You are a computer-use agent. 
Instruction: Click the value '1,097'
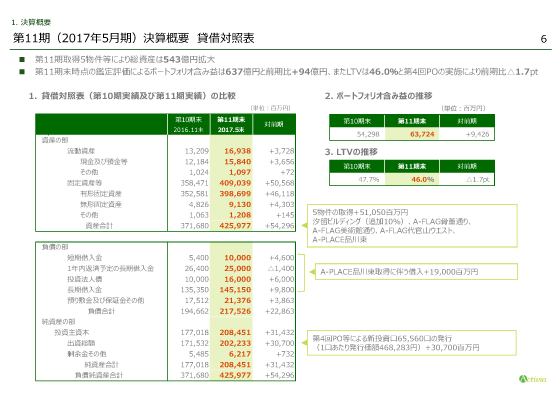point(240,172)
